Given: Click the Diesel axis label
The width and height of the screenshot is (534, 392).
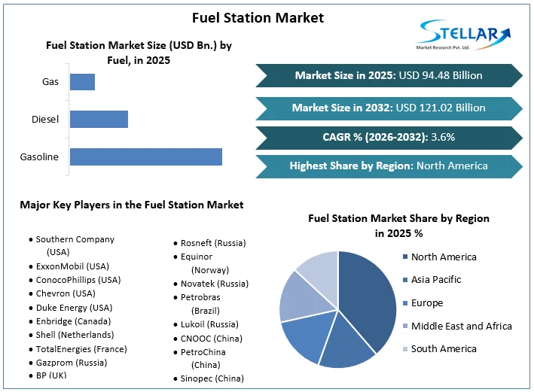Looking at the screenshot, I should click(x=45, y=120).
